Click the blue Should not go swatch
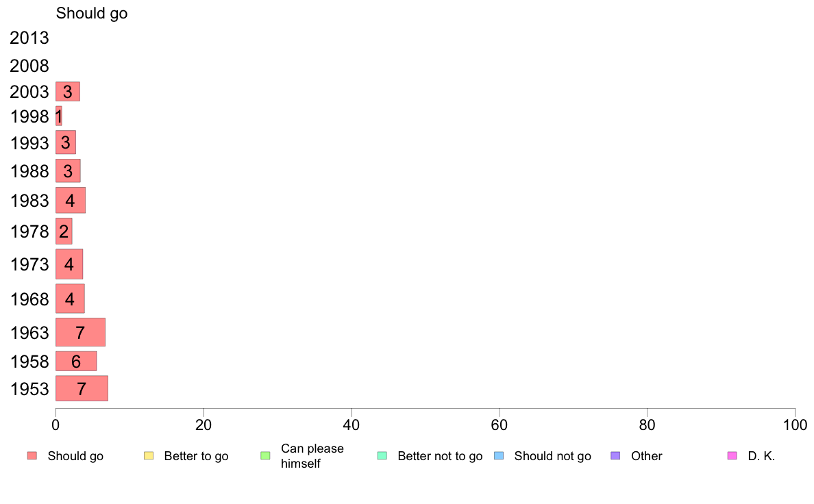Viewport: 814px width, 504px height. point(499,456)
